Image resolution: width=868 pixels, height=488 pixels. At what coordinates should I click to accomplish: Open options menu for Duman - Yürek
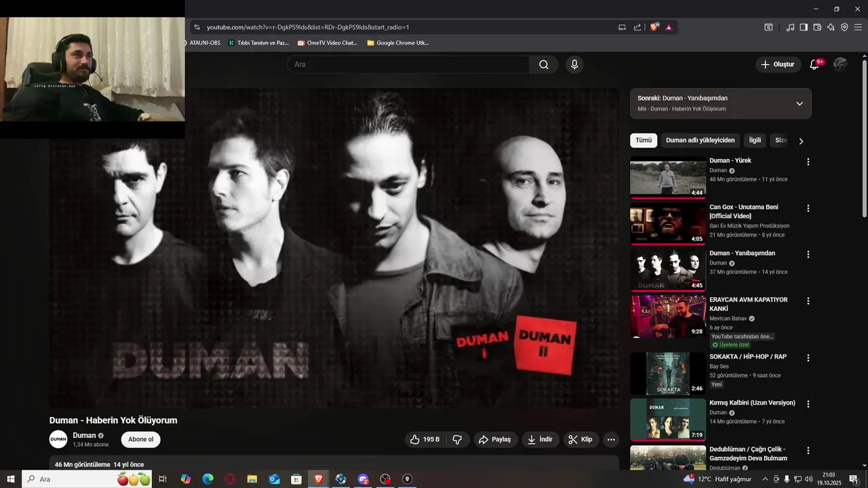(808, 162)
